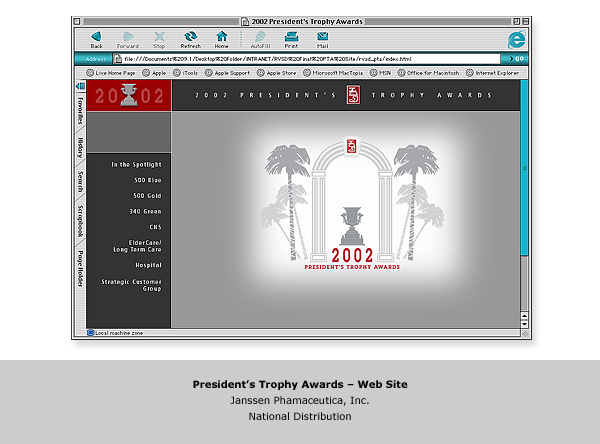Open the Office for Macintosh favorite
The width and height of the screenshot is (600, 444).
click(428, 73)
